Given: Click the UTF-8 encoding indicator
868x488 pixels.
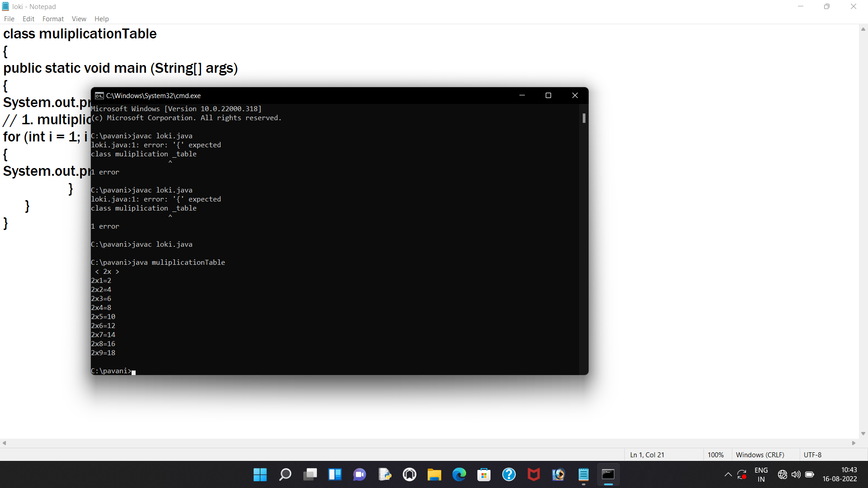Looking at the screenshot, I should tap(812, 455).
